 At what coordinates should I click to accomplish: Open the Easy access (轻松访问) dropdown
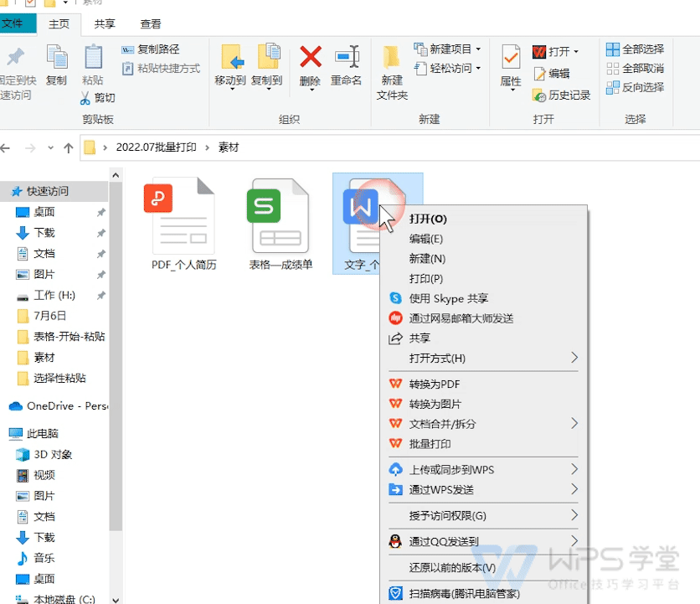pyautogui.click(x=447, y=69)
